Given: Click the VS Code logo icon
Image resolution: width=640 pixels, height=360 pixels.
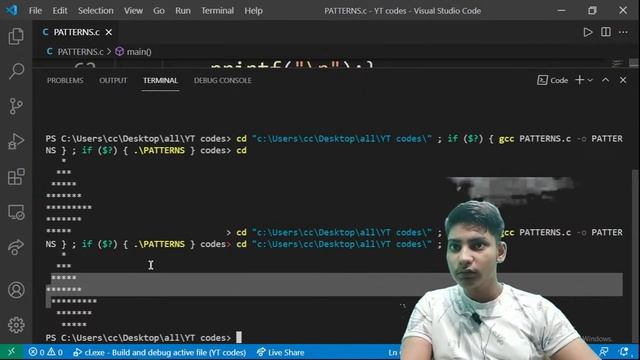Looking at the screenshot, I should pyautogui.click(x=12, y=10).
